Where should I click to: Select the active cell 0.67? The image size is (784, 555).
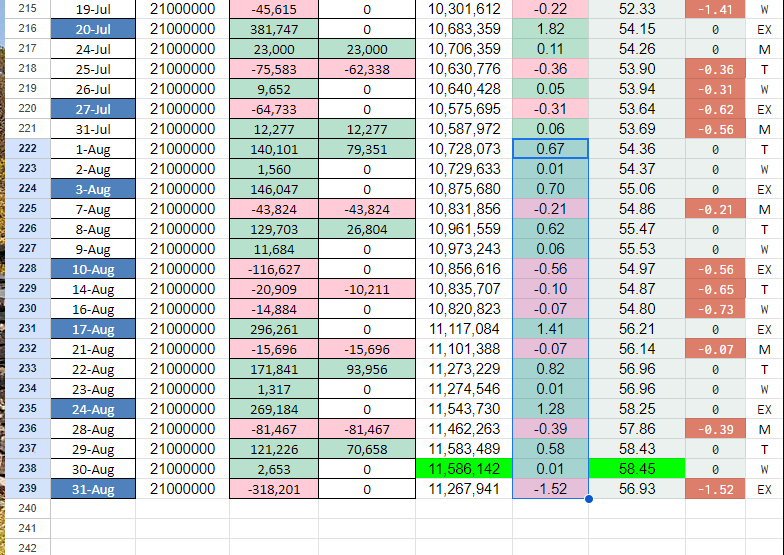pos(550,149)
